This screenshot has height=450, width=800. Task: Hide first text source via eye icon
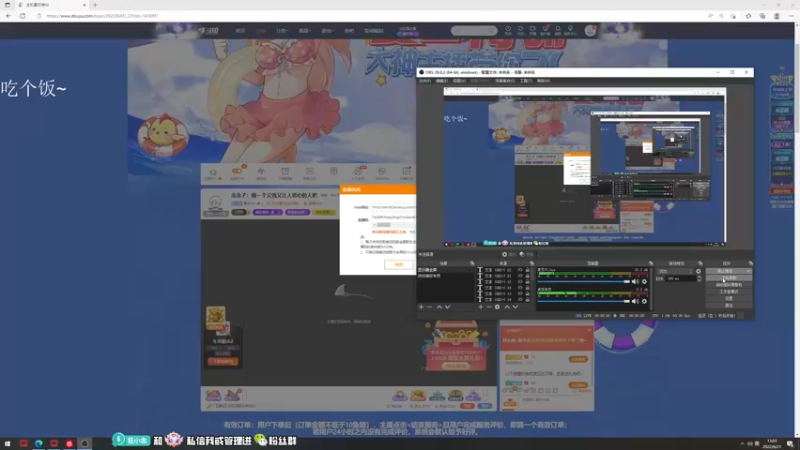click(x=520, y=270)
